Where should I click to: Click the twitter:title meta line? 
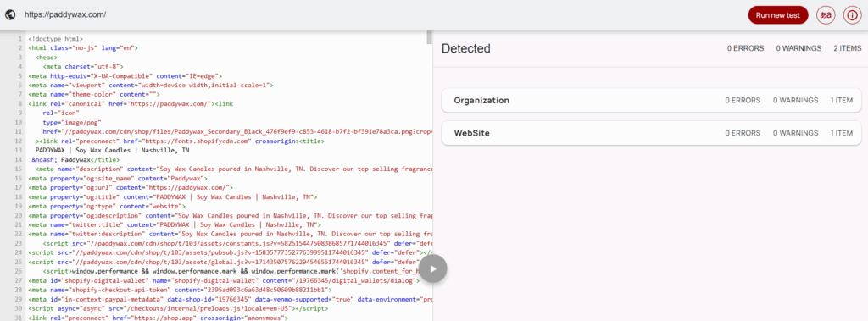pos(175,224)
